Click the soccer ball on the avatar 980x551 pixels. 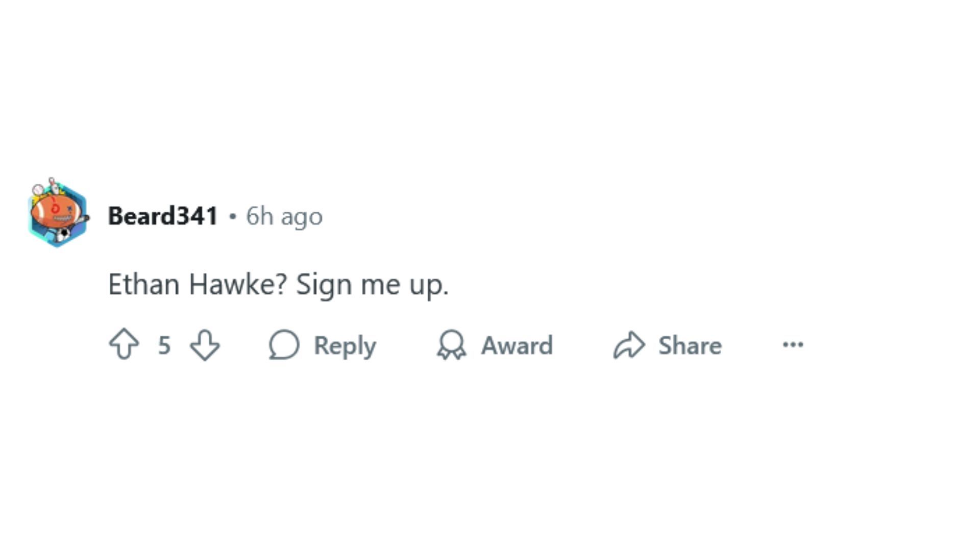coord(63,235)
